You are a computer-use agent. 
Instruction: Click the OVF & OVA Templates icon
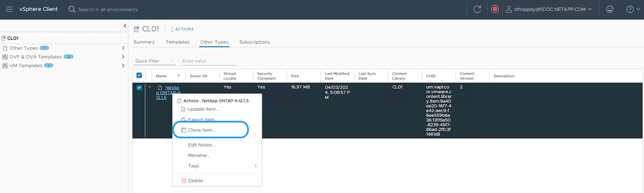[x=5, y=57]
